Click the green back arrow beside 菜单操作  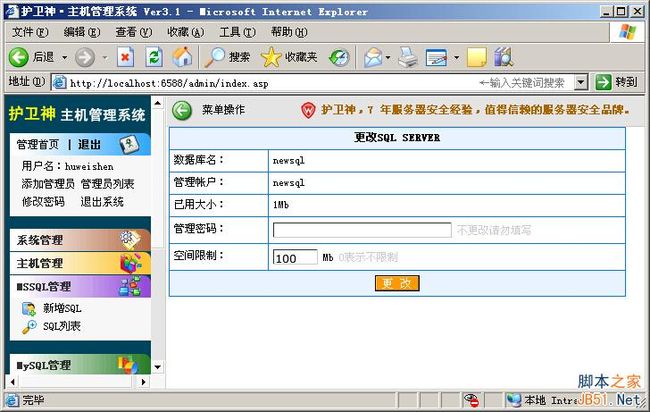point(182,111)
